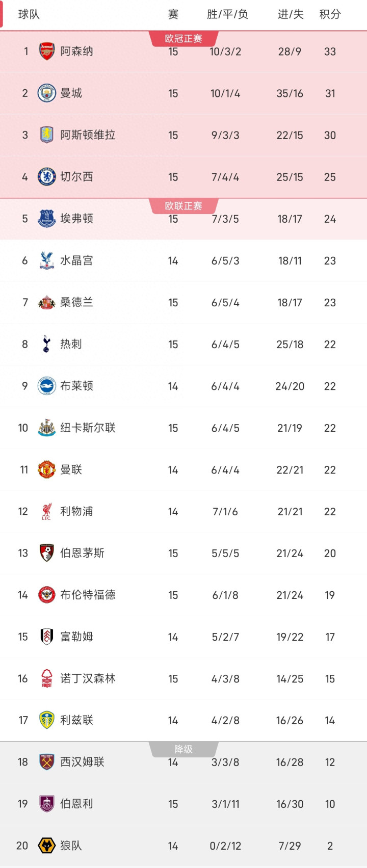
Task: Select the 欧联正赛 zone label
Action: point(183,206)
